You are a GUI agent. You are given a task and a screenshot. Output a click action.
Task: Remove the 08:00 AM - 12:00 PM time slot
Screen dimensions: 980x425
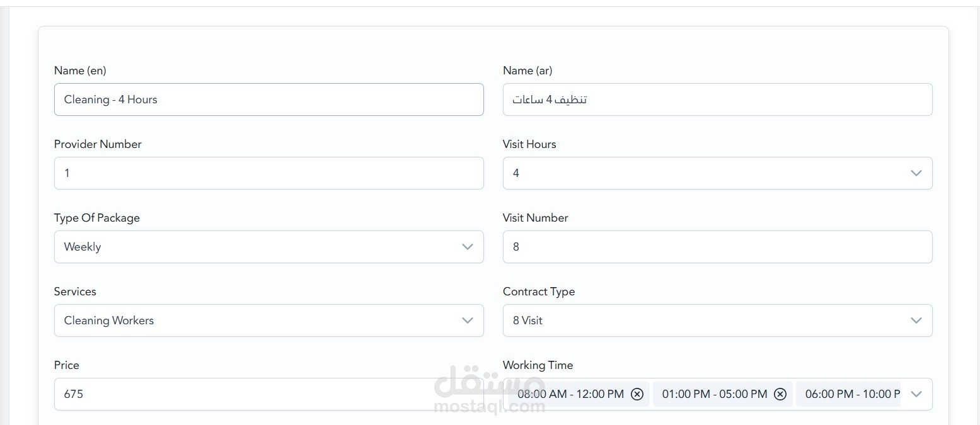point(637,394)
